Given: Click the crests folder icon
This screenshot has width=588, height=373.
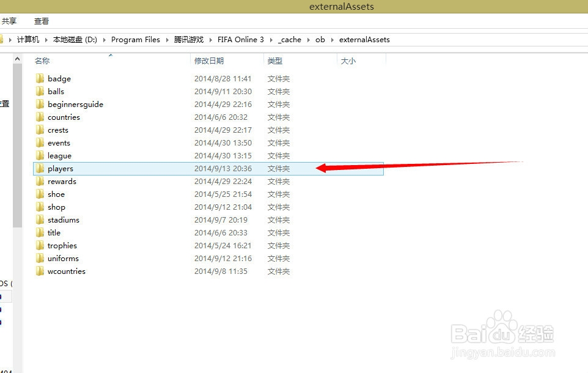Looking at the screenshot, I should 40,130.
